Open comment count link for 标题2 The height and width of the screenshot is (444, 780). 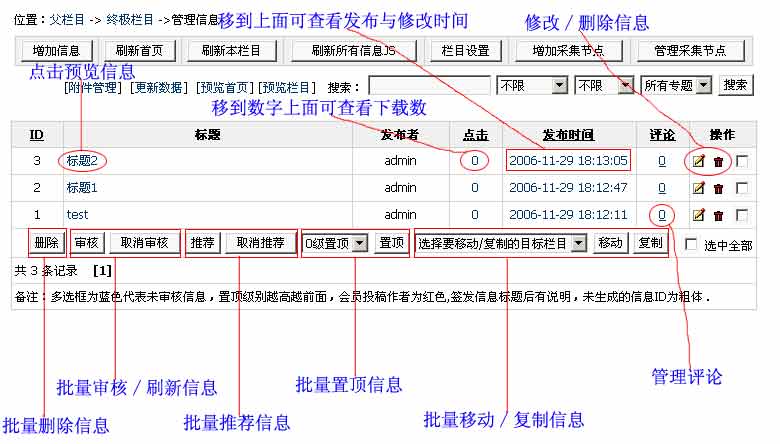click(x=661, y=160)
